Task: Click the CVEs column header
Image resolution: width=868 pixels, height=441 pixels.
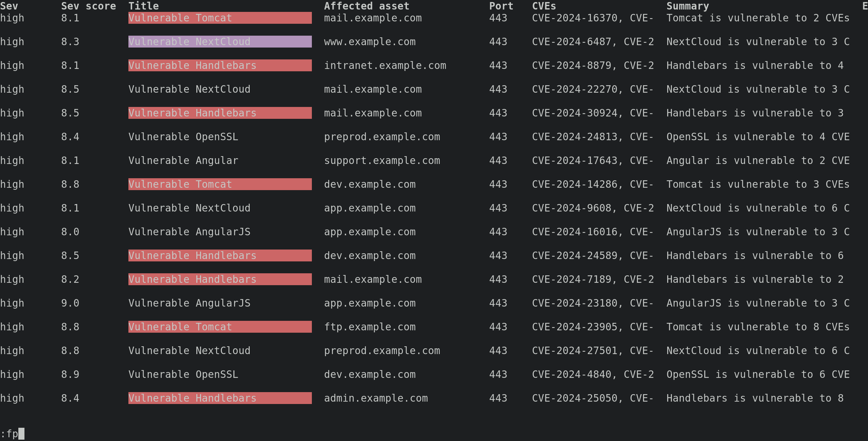Action: coord(544,6)
